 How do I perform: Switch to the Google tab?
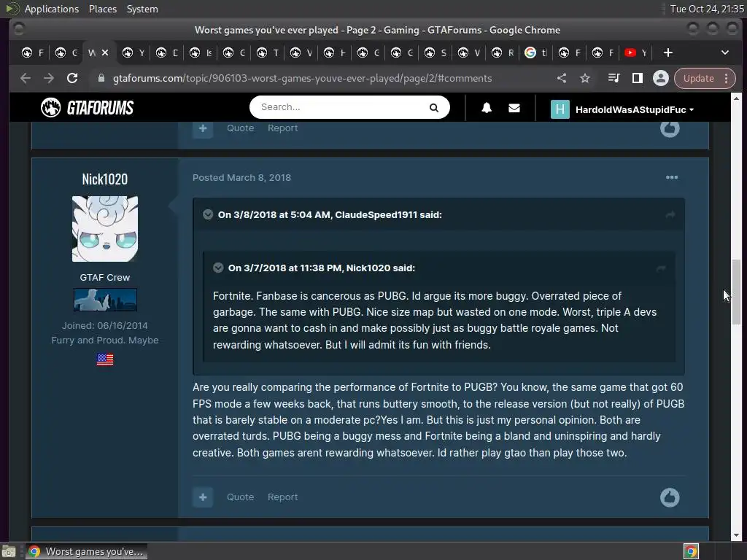click(536, 52)
